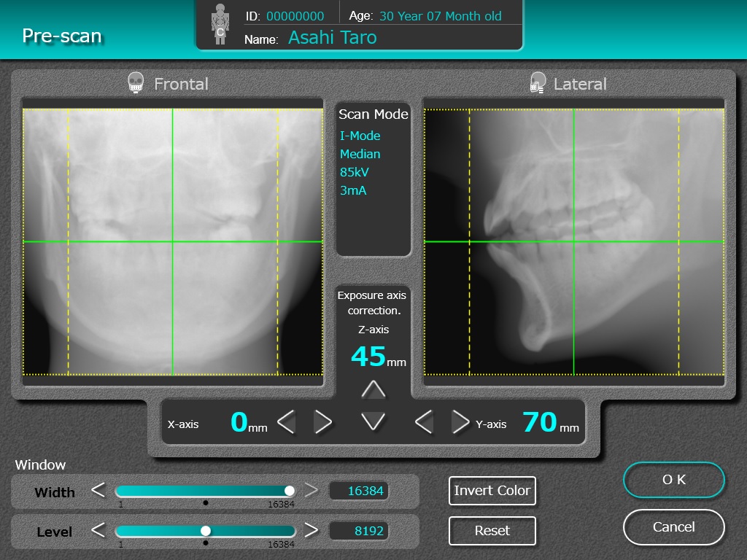Shift X-axis left with its arrow

[x=286, y=422]
